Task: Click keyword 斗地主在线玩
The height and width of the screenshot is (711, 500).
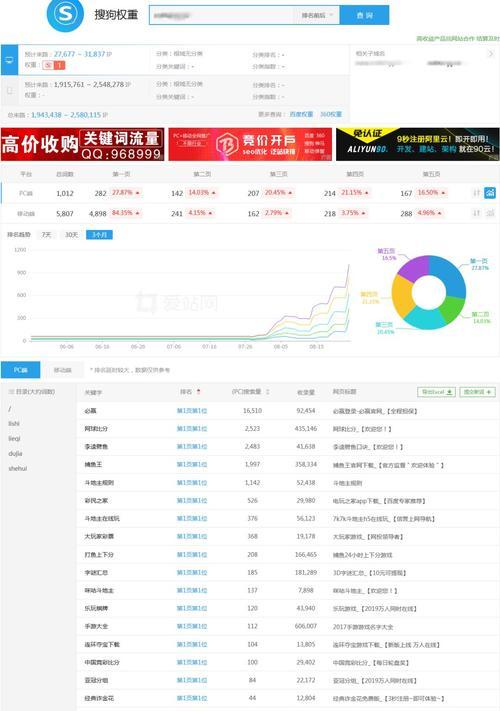Action: tap(102, 518)
